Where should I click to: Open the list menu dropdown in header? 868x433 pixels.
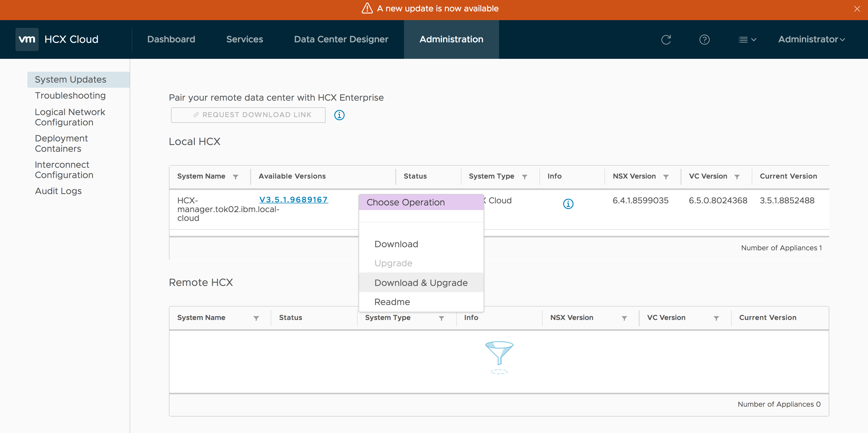click(x=747, y=40)
